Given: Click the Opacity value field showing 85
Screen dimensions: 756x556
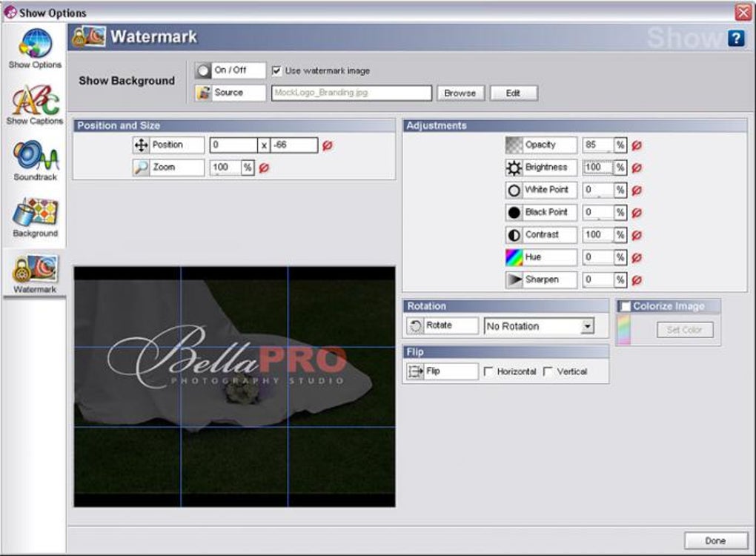Looking at the screenshot, I should (x=598, y=145).
